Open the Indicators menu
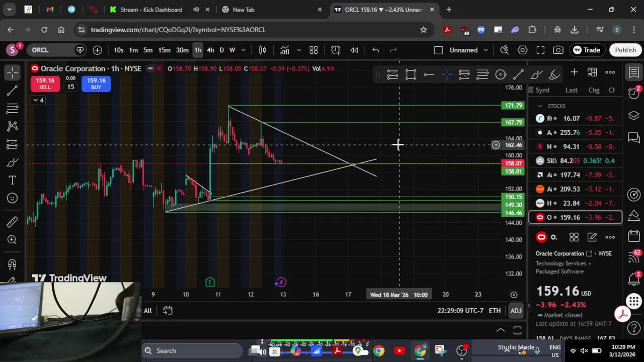Screen dimensions: 644x362 point(284,50)
